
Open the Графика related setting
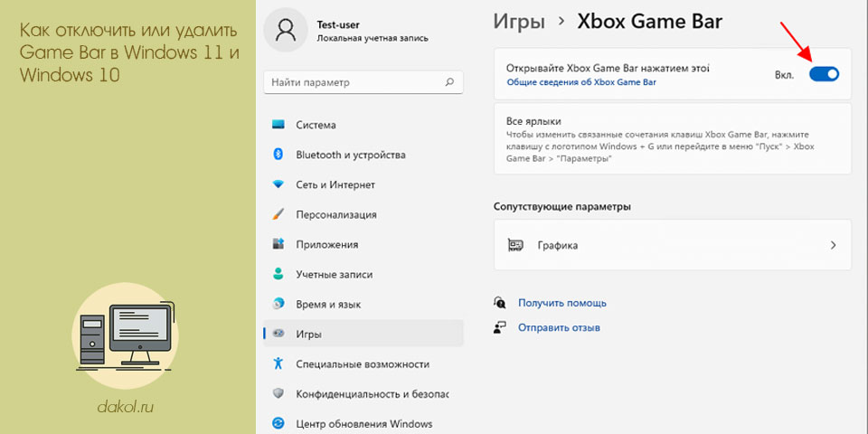(672, 245)
